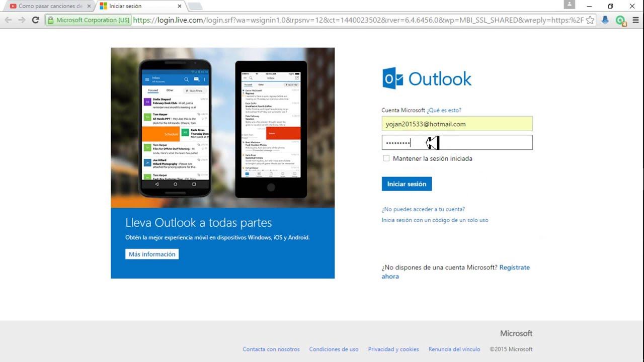
Task: Open the blue download extension icon
Action: pyautogui.click(x=605, y=20)
